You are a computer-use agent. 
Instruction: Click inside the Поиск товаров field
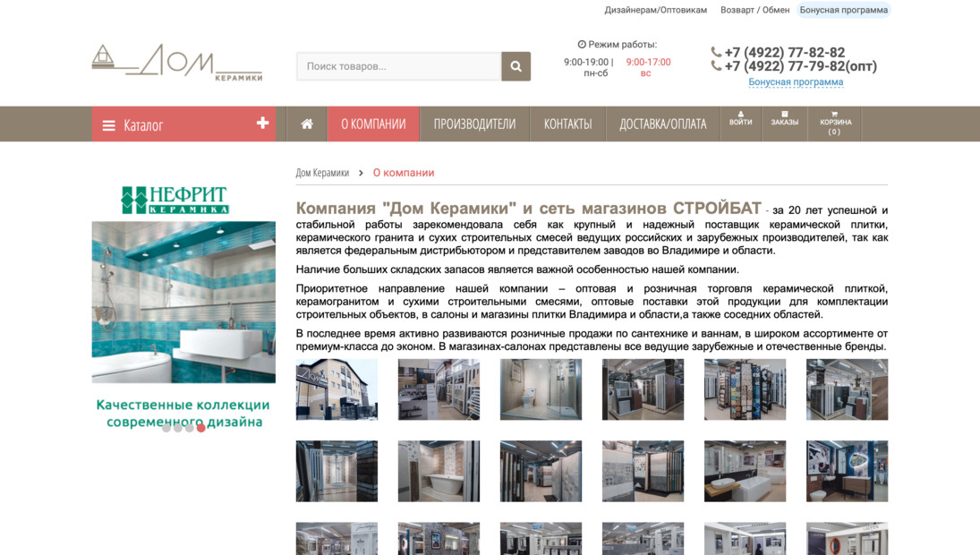point(399,66)
